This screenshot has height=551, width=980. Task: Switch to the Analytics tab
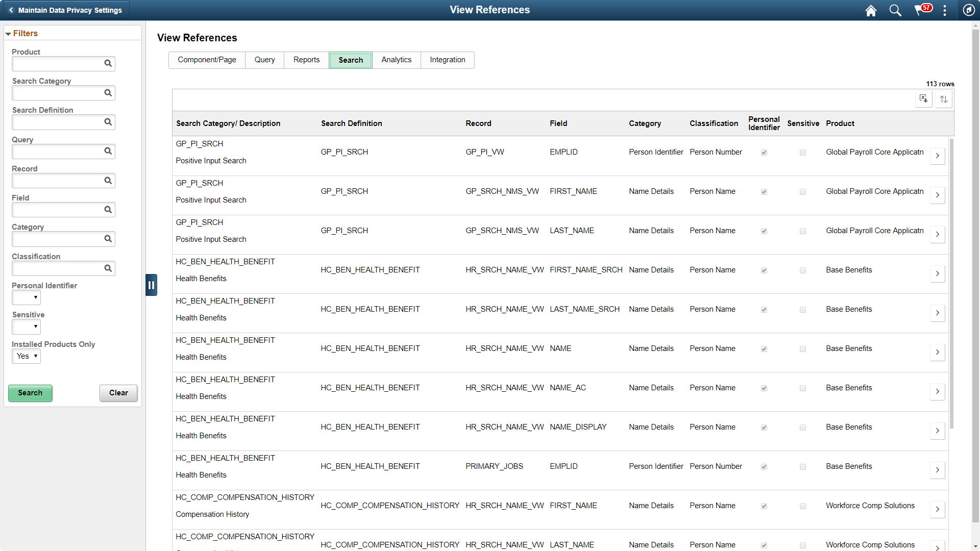point(396,60)
